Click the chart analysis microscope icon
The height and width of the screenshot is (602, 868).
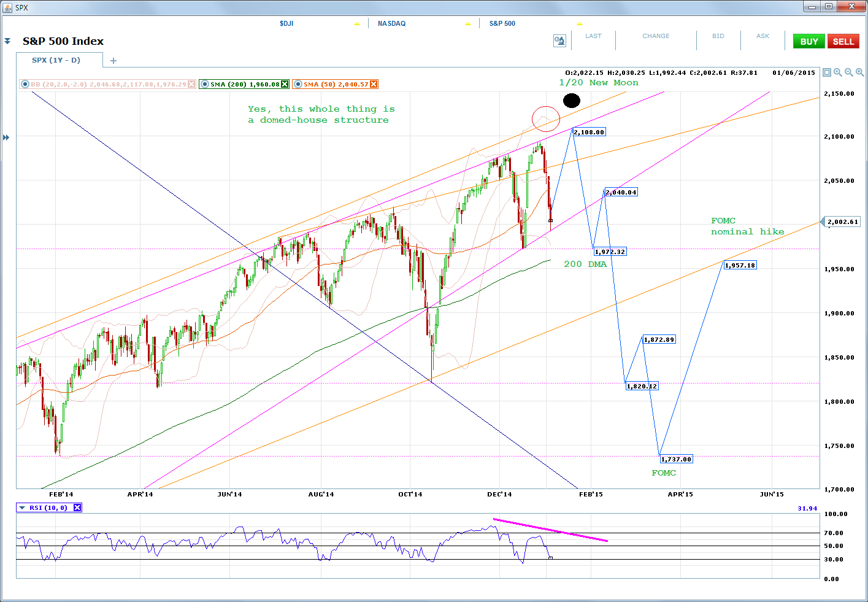(559, 41)
